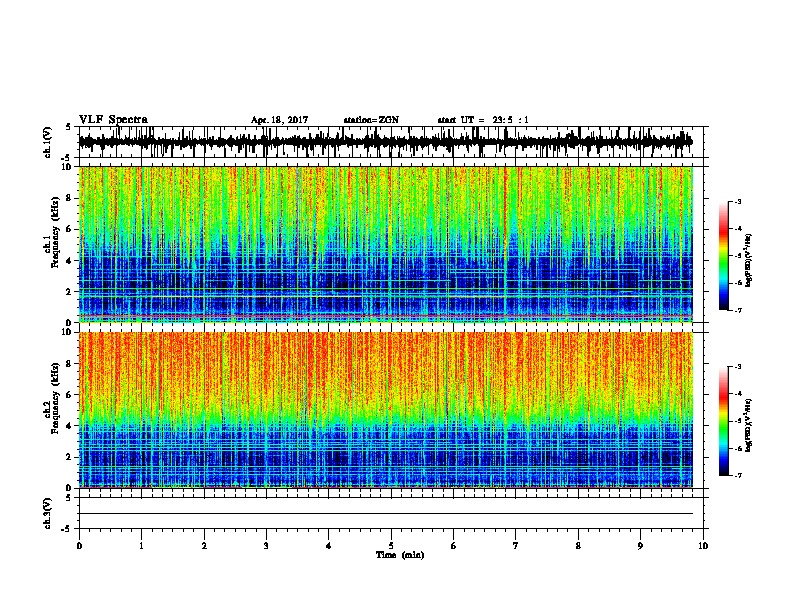Click the log(PSD) units label beside ch.2 color bar

click(749, 425)
